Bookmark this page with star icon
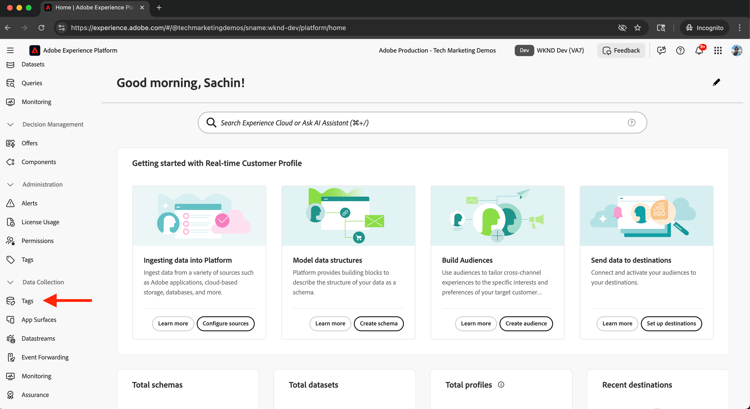 [x=638, y=28]
